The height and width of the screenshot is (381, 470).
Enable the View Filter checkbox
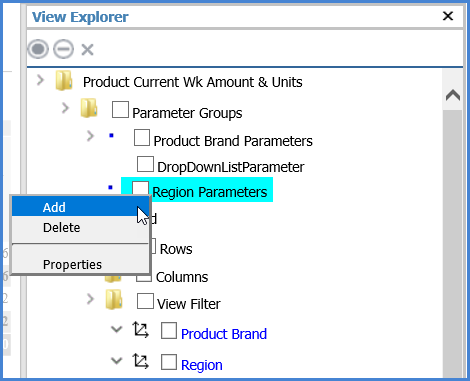[145, 301]
